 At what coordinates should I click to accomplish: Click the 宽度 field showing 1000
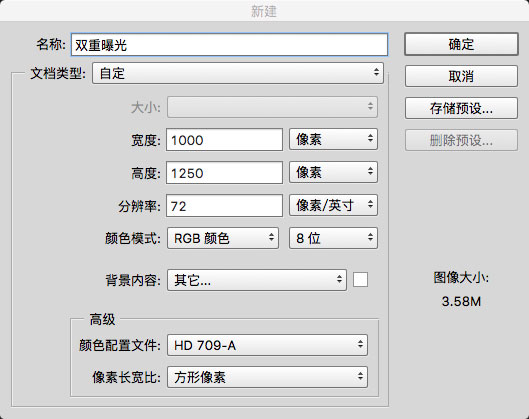(224, 139)
